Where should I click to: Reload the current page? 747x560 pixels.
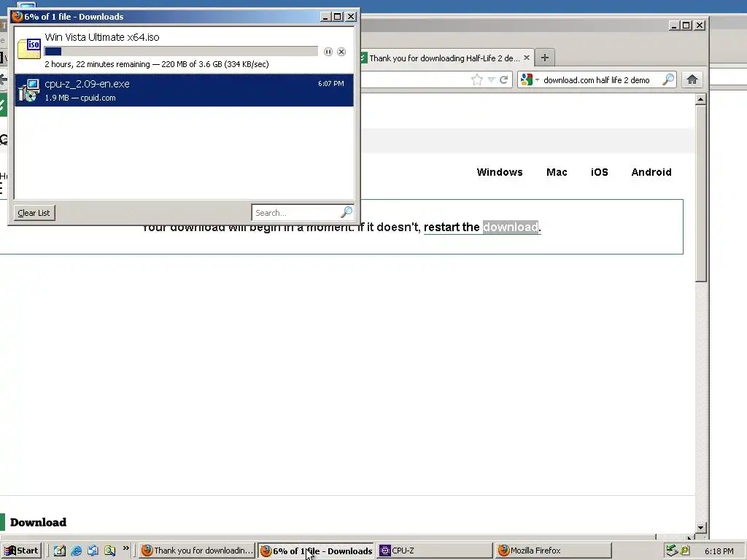point(503,79)
